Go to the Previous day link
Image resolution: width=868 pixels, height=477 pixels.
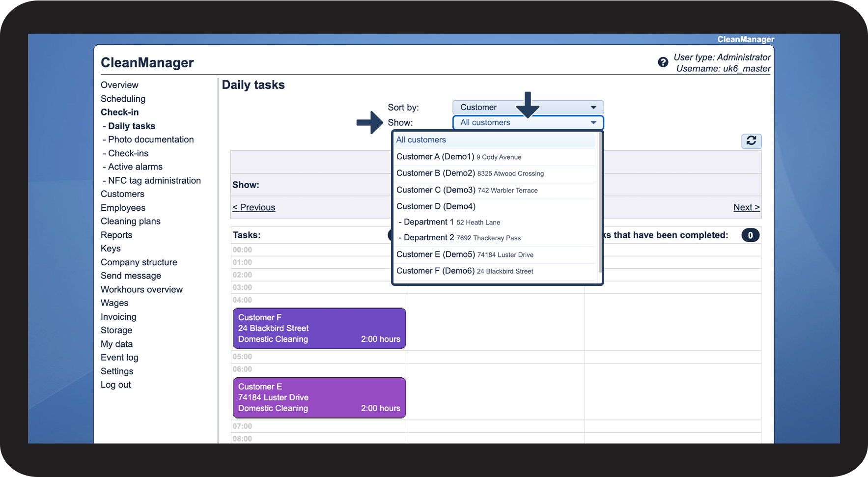click(253, 207)
